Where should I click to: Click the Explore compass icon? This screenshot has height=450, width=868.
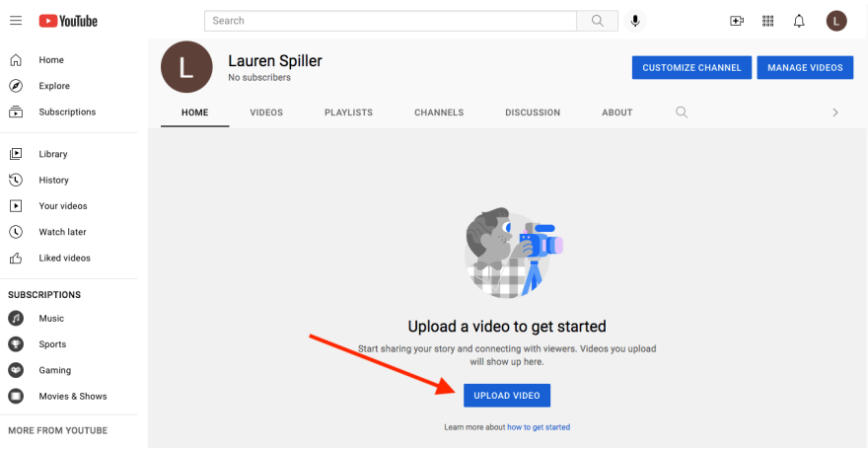click(16, 86)
